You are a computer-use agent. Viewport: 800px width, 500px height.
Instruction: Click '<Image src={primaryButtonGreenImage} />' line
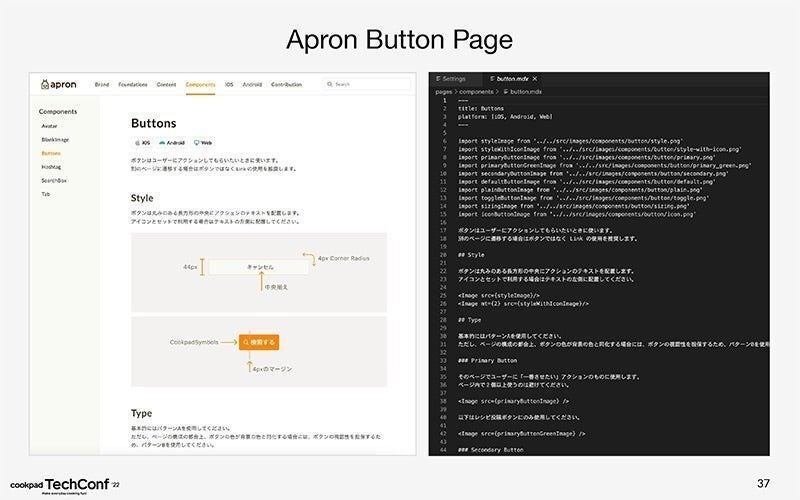pyautogui.click(x=521, y=434)
